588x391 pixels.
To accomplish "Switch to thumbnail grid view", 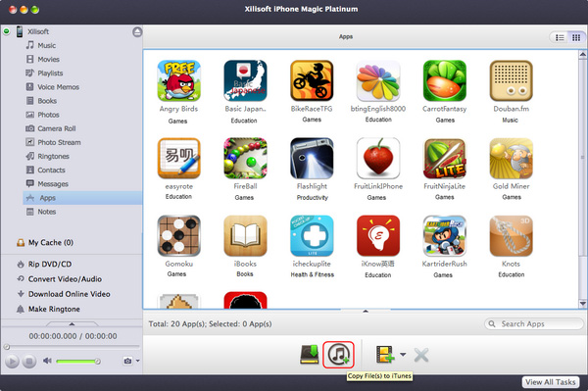I will point(576,37).
